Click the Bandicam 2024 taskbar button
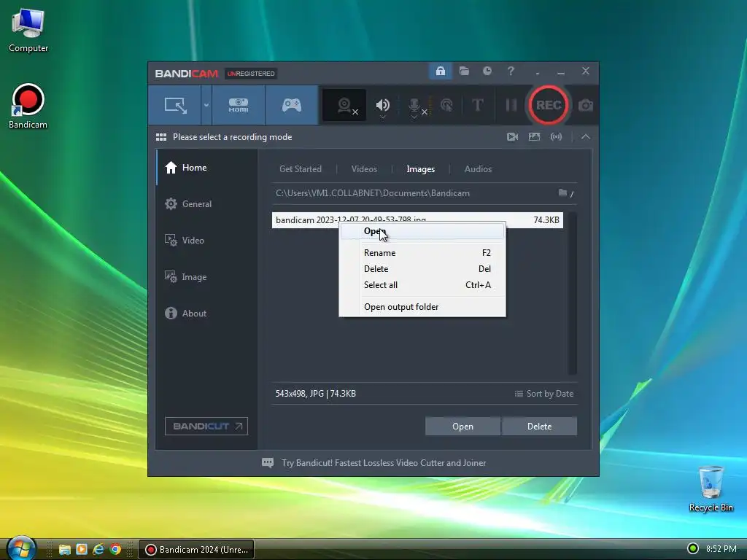This screenshot has height=560, width=747. [196, 550]
